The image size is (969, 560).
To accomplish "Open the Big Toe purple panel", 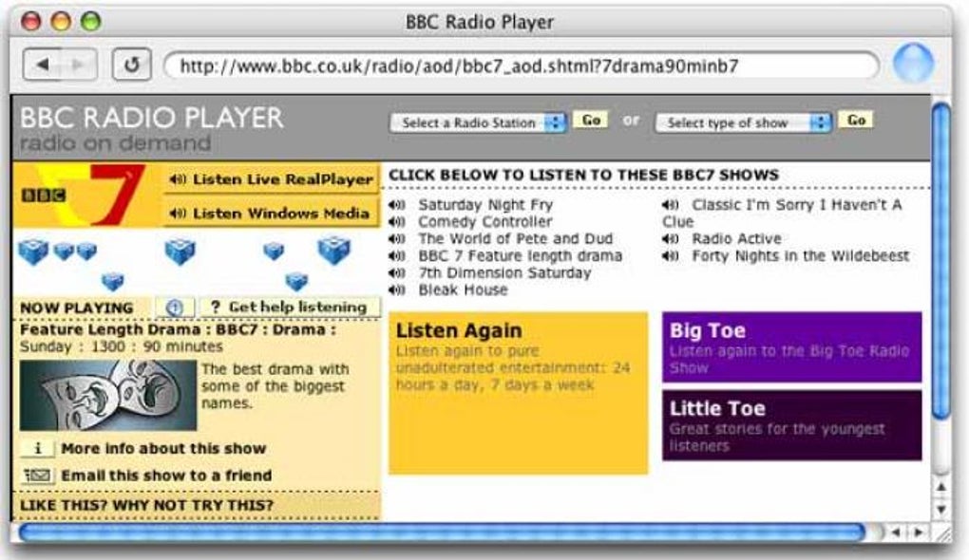I will click(791, 347).
